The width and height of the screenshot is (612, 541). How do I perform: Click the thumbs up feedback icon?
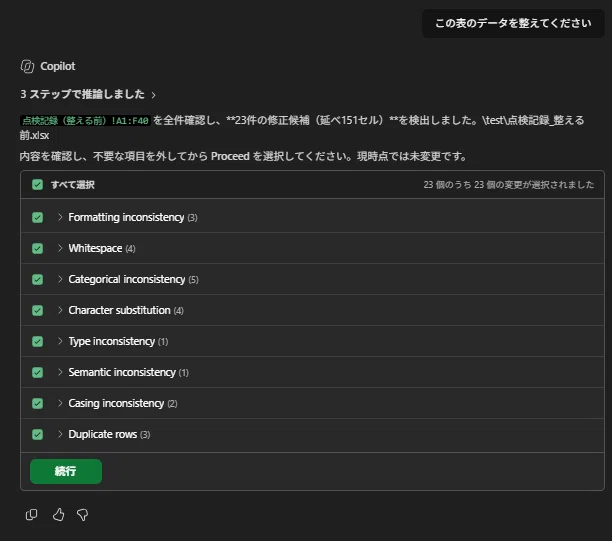pos(58,514)
